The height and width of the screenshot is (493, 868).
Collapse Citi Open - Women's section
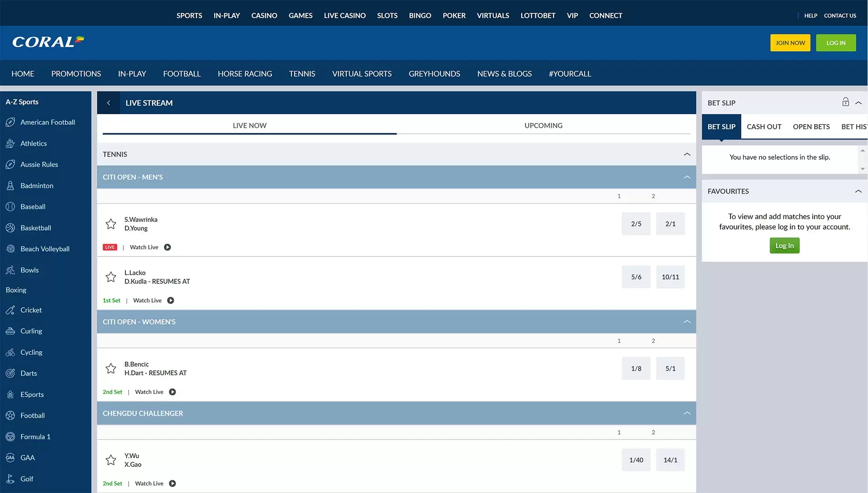pos(687,322)
